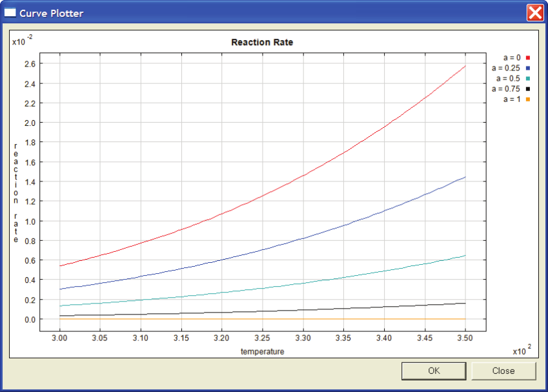Screen dimensions: 548x392
Task: Click the vertical 'reaction rate' axis label
Action: [15, 192]
